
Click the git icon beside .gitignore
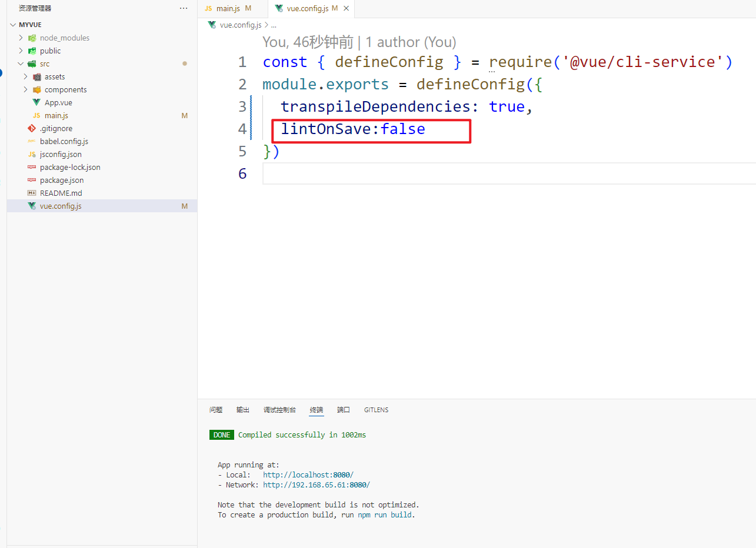(32, 128)
